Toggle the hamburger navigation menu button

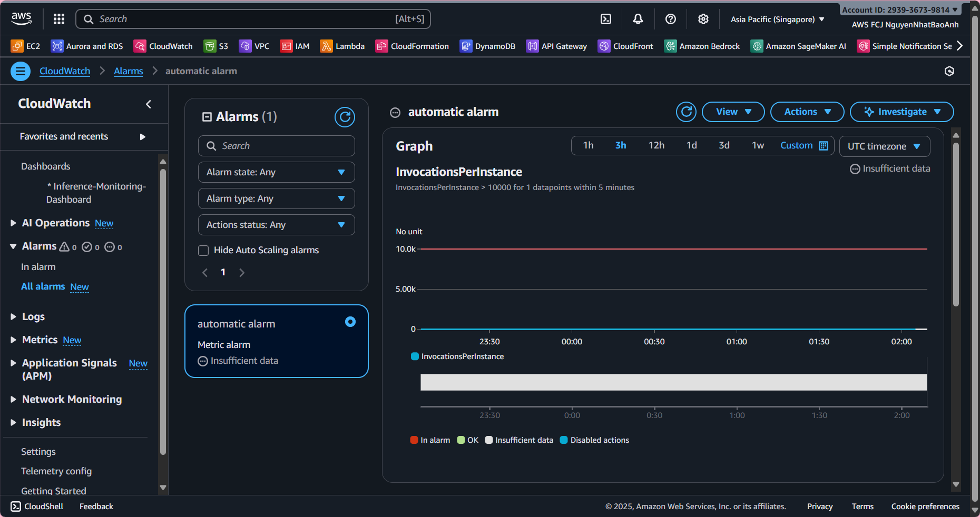tap(21, 71)
